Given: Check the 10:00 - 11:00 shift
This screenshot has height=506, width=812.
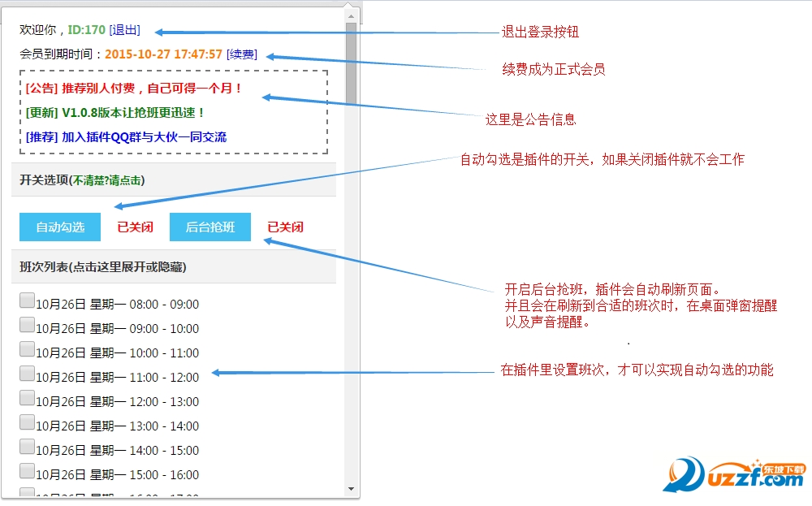Looking at the screenshot, I should pyautogui.click(x=27, y=349).
